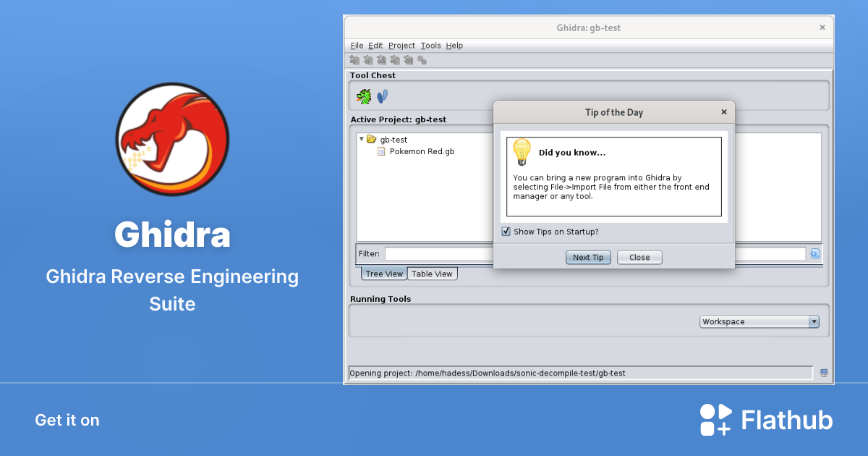Viewport: 868px width, 456px height.
Task: Open the File menu
Action: (357, 45)
